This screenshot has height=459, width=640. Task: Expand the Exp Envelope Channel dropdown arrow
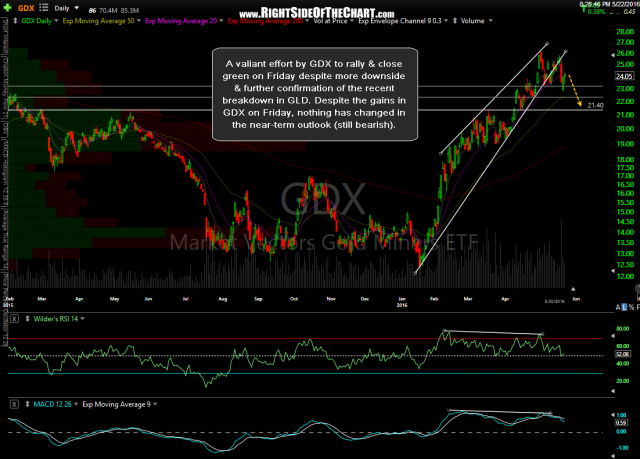(446, 21)
